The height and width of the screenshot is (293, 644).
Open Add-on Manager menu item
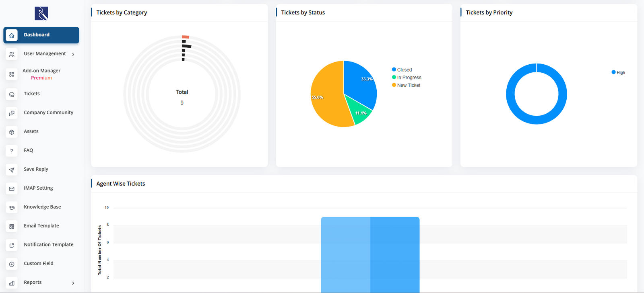click(x=41, y=71)
